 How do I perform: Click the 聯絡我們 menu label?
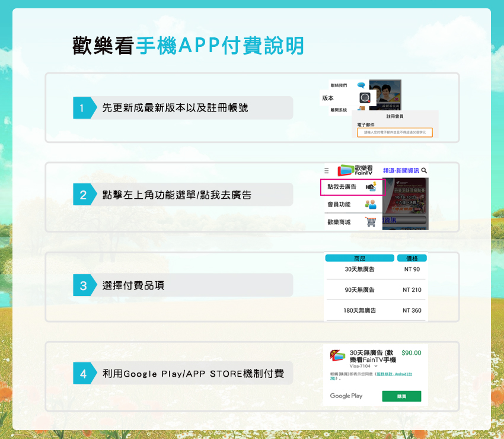339,85
